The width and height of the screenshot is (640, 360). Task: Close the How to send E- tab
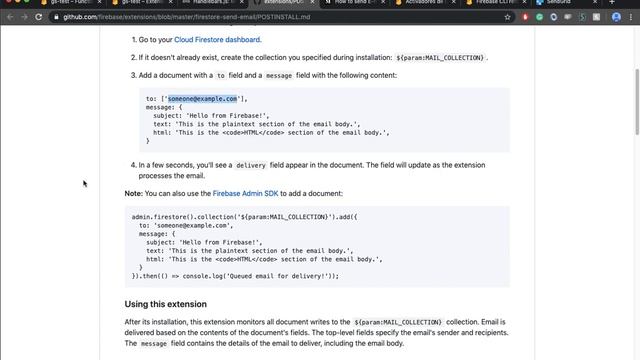(x=383, y=2)
